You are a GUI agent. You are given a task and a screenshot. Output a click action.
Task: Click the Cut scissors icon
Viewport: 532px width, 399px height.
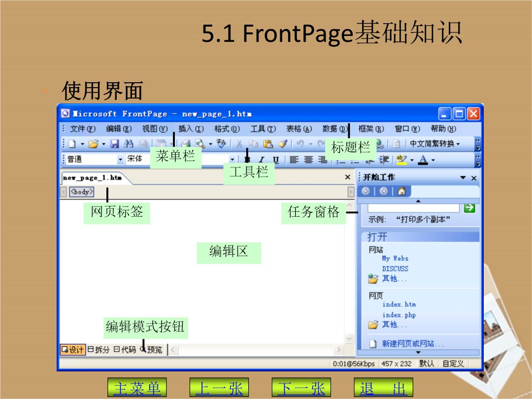(239, 144)
